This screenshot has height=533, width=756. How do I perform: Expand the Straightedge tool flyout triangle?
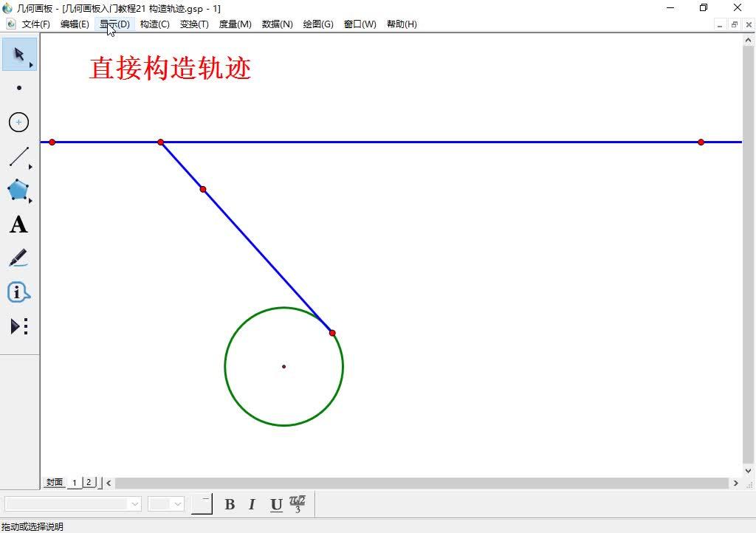(30, 167)
